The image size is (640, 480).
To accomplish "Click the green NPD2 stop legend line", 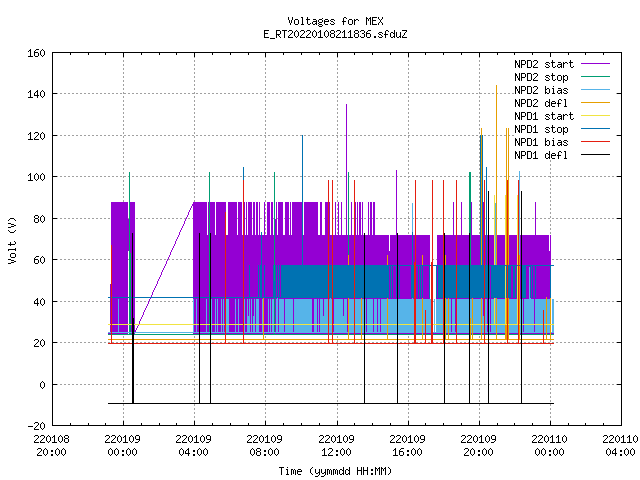I will 595,77.
